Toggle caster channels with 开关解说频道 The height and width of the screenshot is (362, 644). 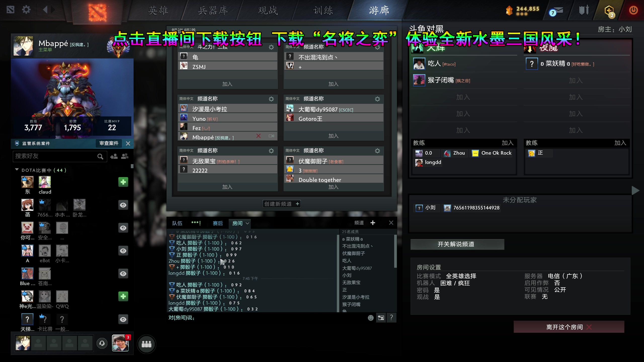click(457, 244)
